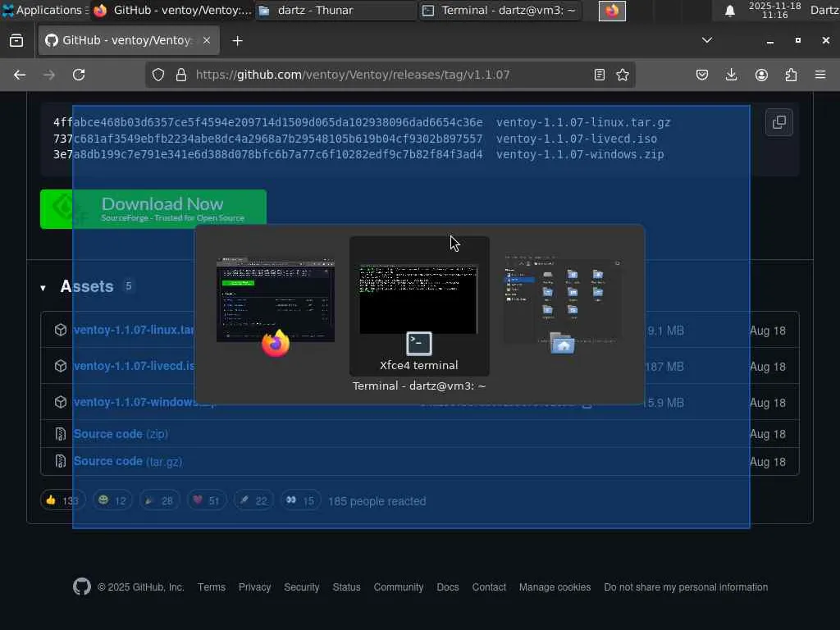Click the ventoy-1.1.07-livecd.iso checksum line
840x630 pixels.
tap(355, 139)
